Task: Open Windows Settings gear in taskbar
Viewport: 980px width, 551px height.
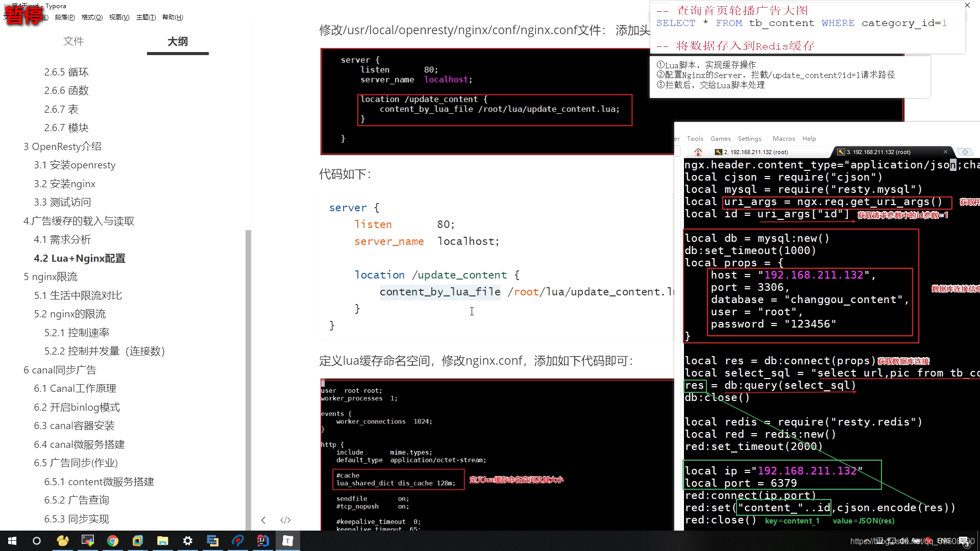Action: (188, 541)
